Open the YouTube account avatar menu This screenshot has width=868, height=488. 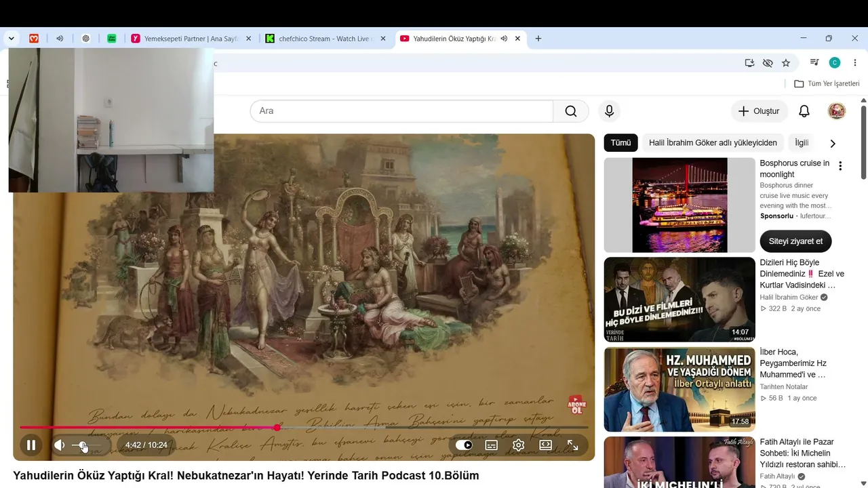837,111
